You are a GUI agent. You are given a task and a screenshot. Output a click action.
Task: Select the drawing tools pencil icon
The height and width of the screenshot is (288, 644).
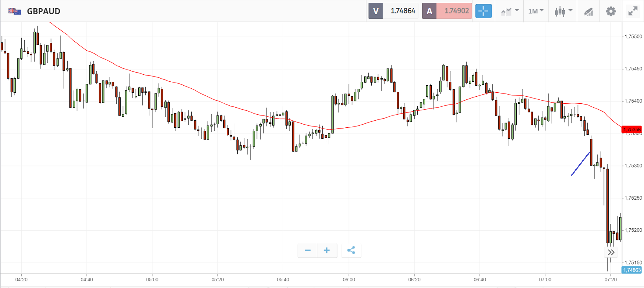tap(588, 11)
